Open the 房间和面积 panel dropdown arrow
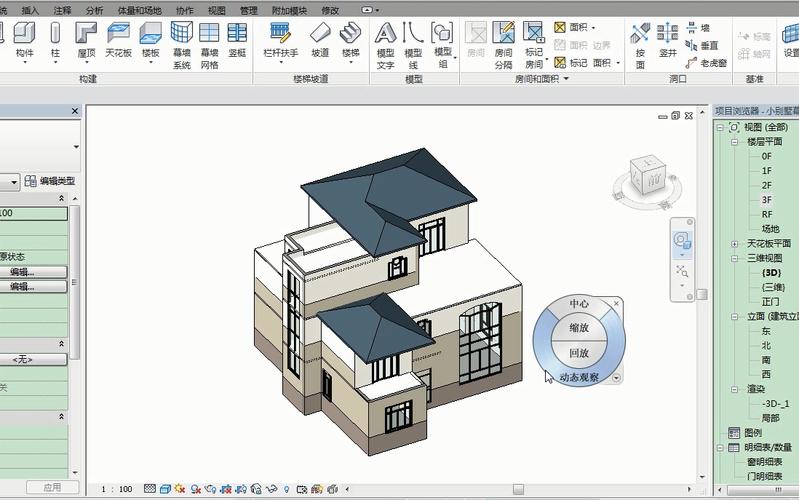 coord(566,79)
